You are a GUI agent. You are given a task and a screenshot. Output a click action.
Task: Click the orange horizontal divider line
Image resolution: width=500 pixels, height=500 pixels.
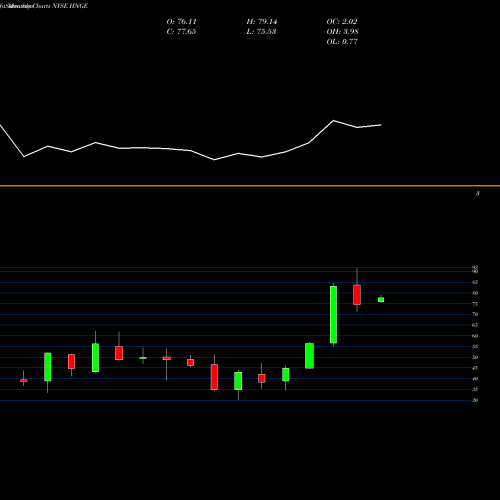[250, 186]
